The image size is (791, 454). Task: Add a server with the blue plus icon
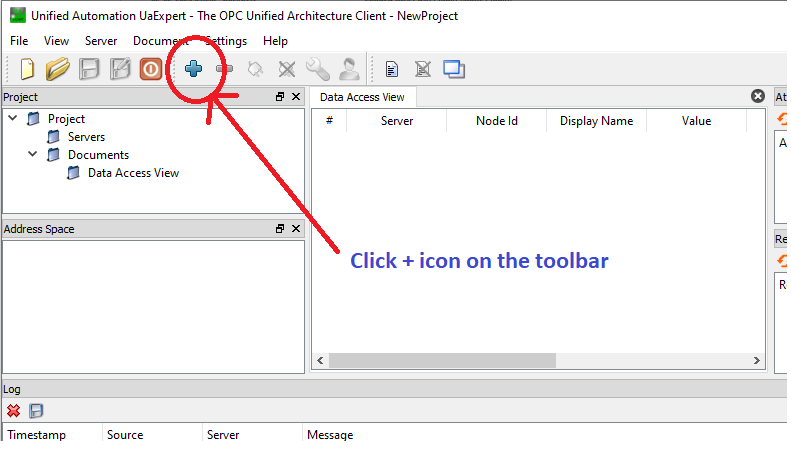[x=193, y=69]
